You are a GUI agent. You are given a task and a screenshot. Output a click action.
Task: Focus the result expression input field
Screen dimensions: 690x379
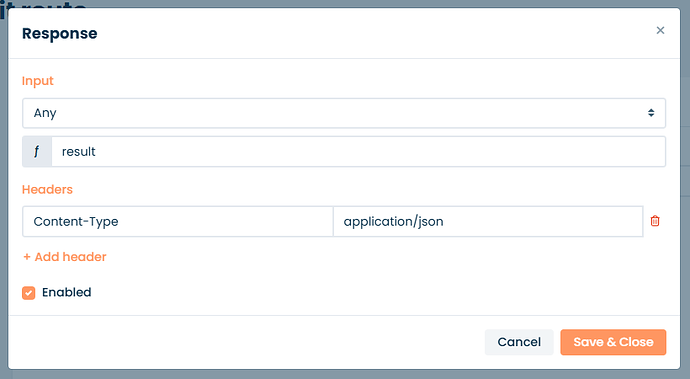tap(358, 151)
